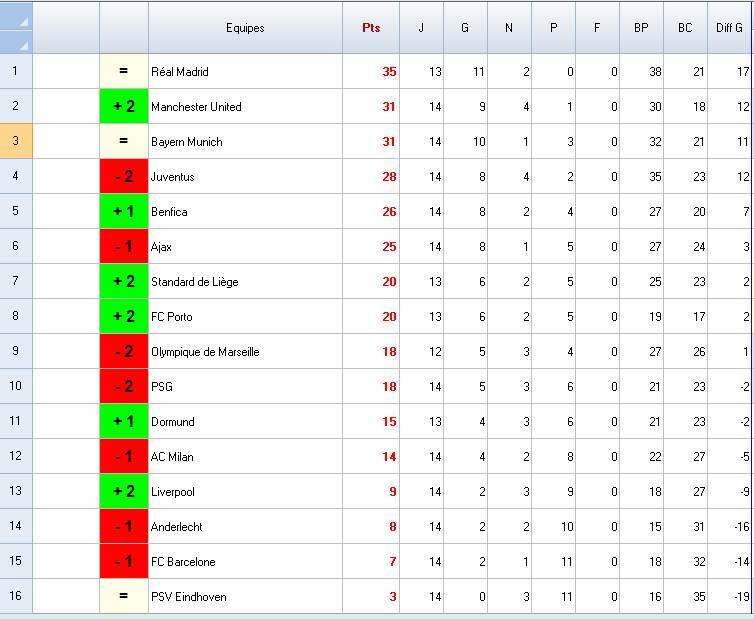
Task: Click the red -2 cell beside Juventus
Action: tap(124, 177)
